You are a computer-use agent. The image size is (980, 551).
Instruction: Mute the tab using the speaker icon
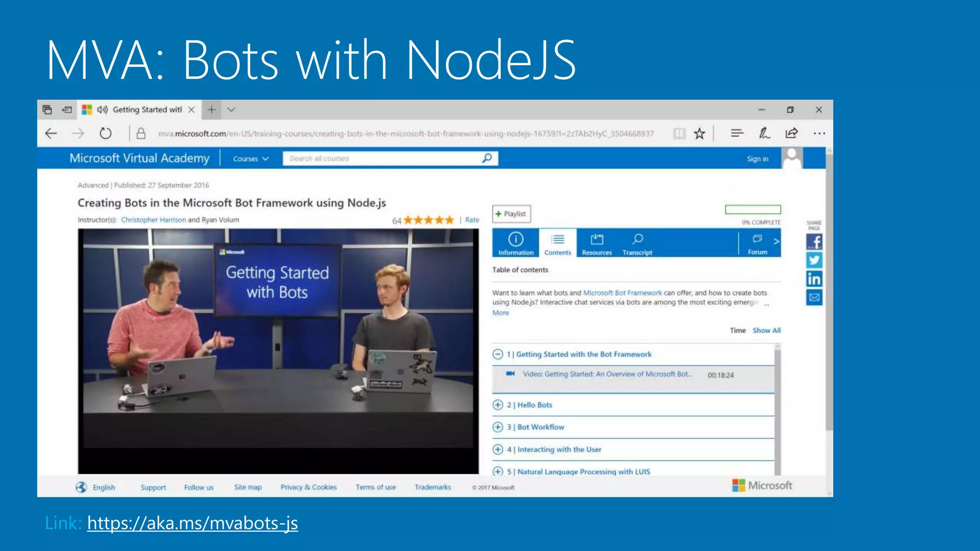102,110
